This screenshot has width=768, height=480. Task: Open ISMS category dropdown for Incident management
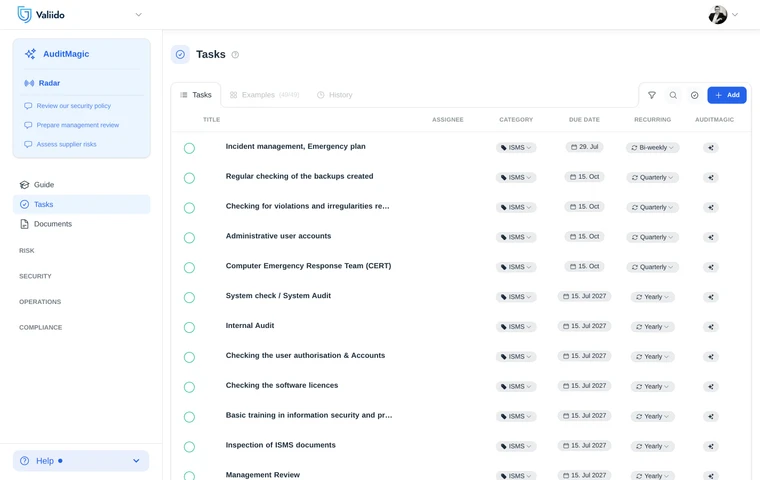click(516, 147)
